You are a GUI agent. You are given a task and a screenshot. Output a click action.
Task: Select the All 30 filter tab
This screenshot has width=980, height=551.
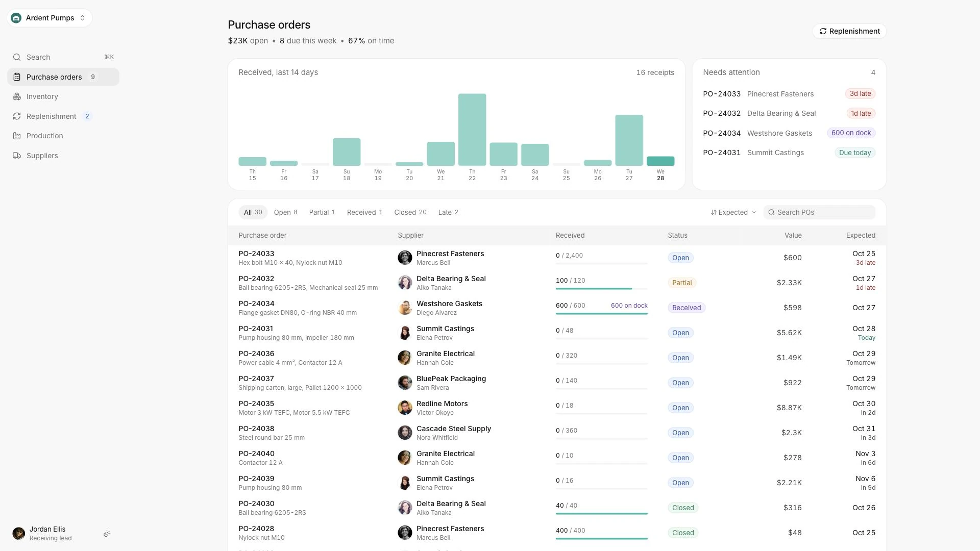(253, 212)
